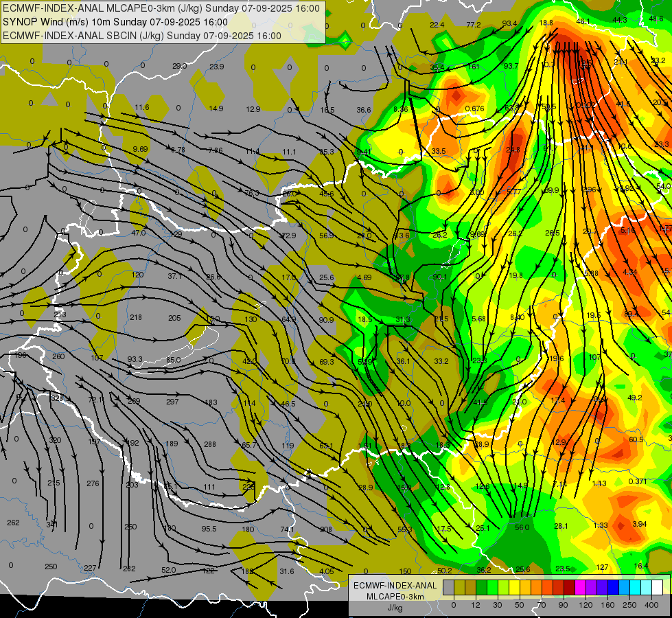Click the map value 23.9
This screenshot has width=672, height=618.
[x=217, y=67]
